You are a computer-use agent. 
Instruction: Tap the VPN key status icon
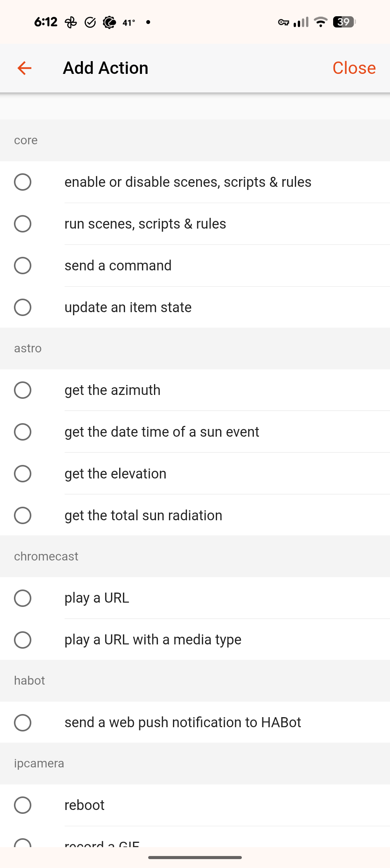click(283, 22)
